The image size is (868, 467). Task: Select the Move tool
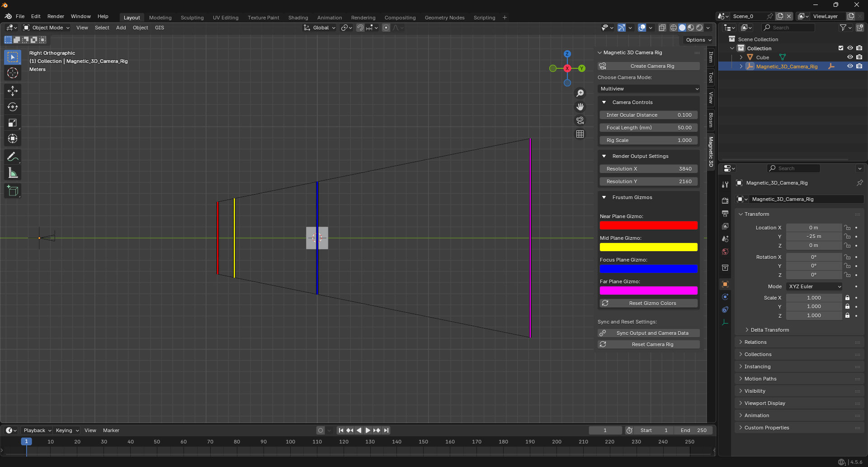(x=13, y=91)
